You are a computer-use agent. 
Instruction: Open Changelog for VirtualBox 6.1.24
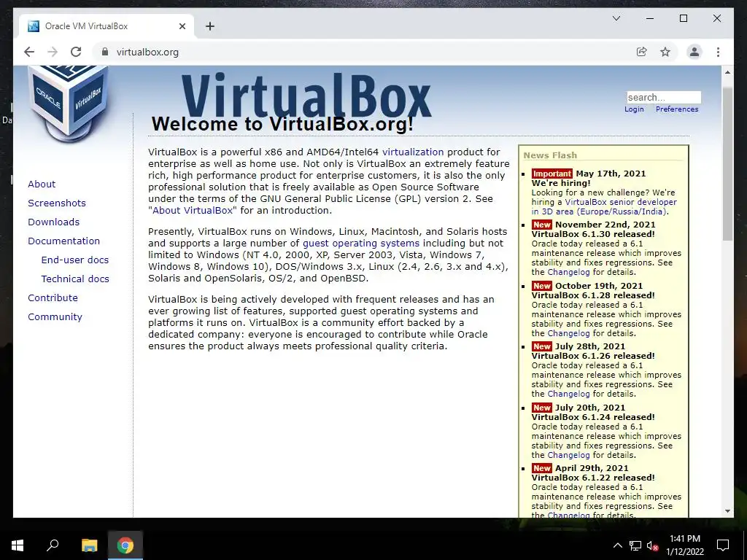click(x=568, y=455)
